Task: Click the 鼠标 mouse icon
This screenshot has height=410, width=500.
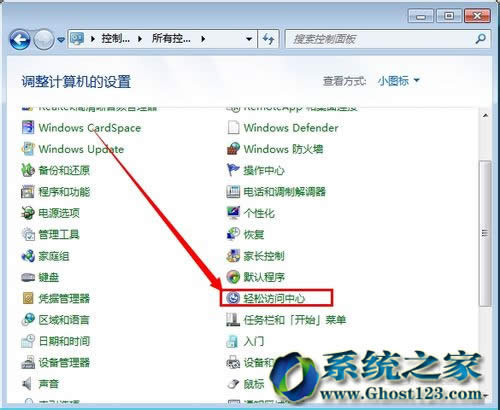Action: click(233, 384)
